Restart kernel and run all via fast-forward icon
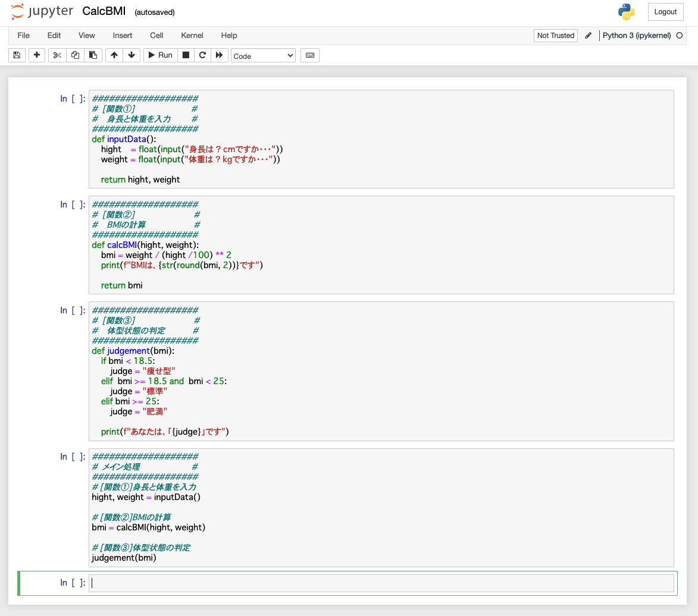The image size is (698, 616). click(x=220, y=55)
